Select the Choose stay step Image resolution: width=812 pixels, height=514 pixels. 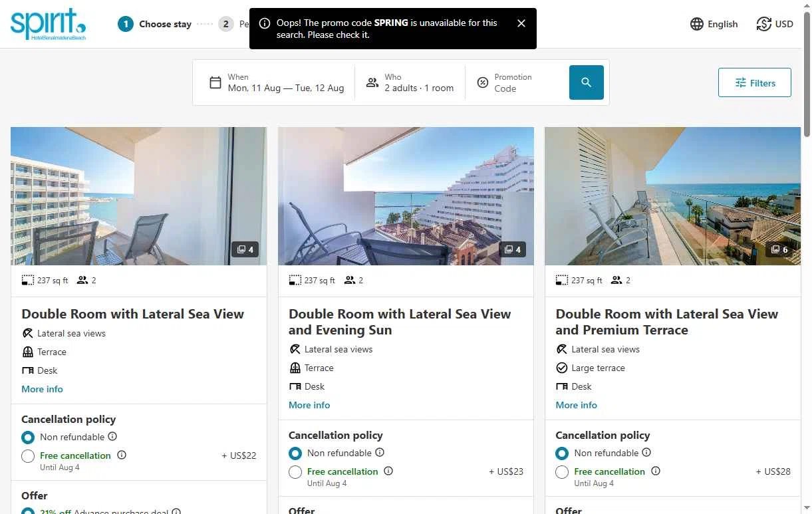pyautogui.click(x=155, y=24)
